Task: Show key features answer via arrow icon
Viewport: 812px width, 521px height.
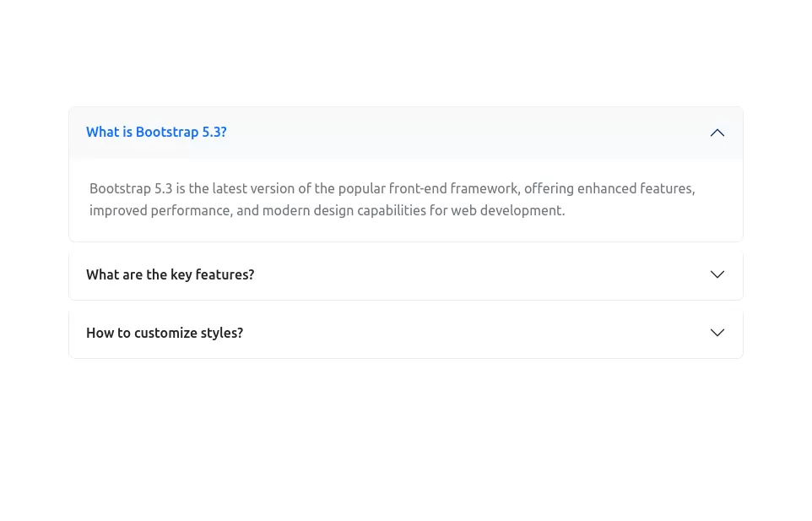Action: click(x=717, y=274)
